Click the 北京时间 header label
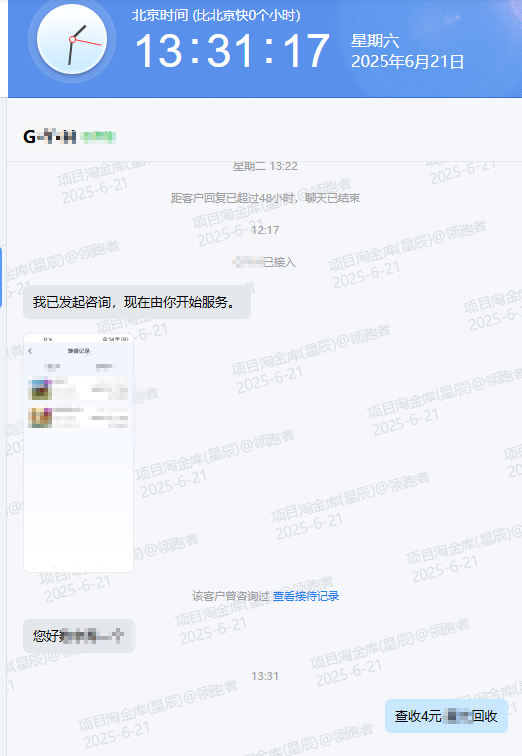522x756 pixels. point(216,15)
